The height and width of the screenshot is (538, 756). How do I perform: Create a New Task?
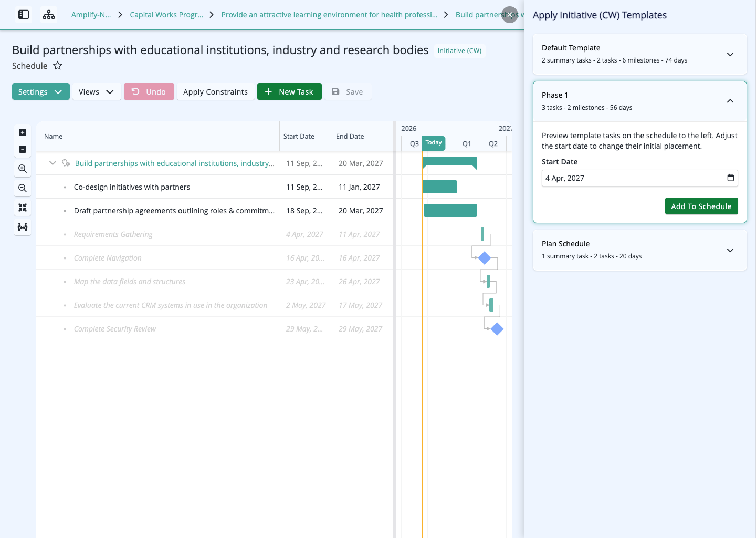[x=289, y=91]
